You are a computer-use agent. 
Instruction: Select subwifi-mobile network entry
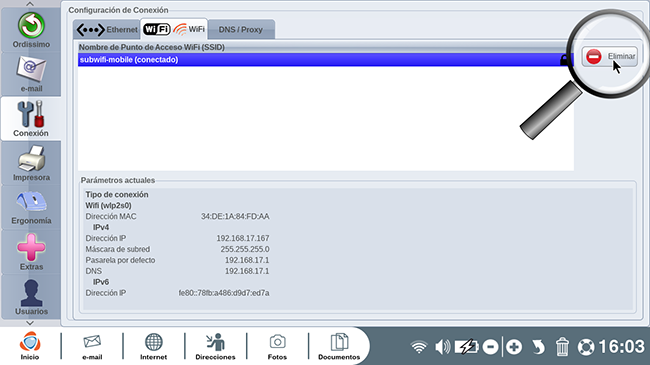pos(326,60)
